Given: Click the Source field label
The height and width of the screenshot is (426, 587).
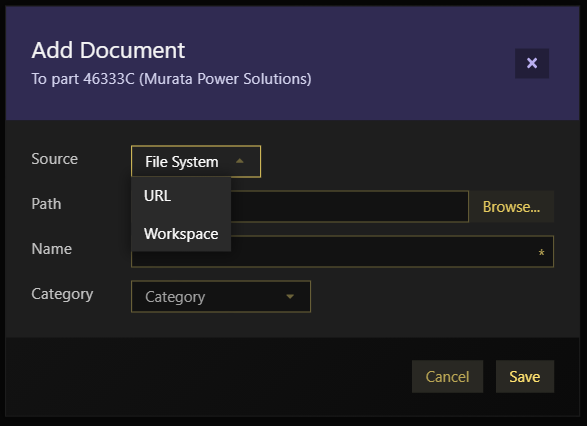Looking at the screenshot, I should (55, 159).
